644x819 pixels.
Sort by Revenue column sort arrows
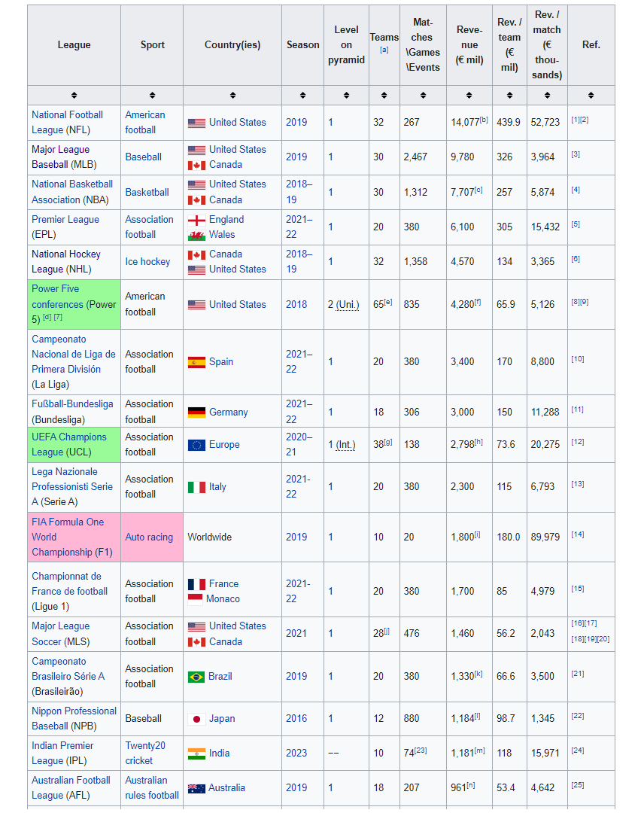point(469,95)
